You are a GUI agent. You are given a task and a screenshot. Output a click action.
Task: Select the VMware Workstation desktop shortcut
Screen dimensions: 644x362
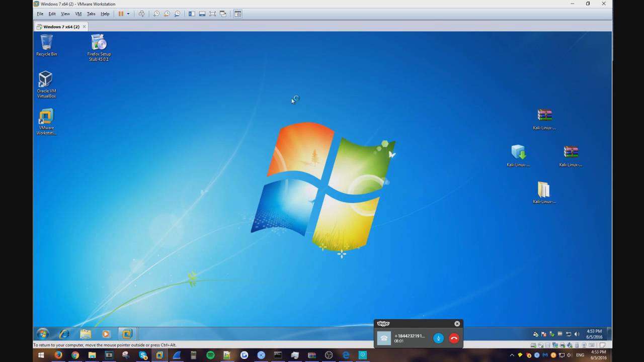coord(46,122)
